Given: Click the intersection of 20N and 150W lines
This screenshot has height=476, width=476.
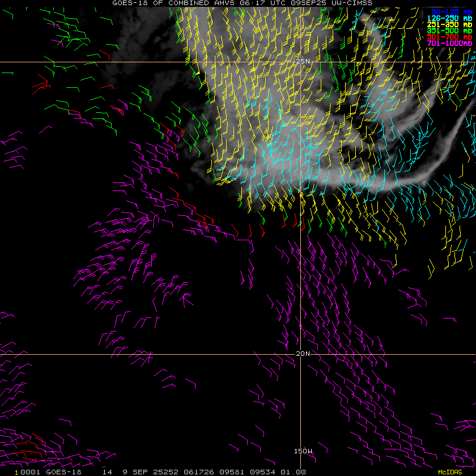Looking at the screenshot, I should [x=300, y=355].
